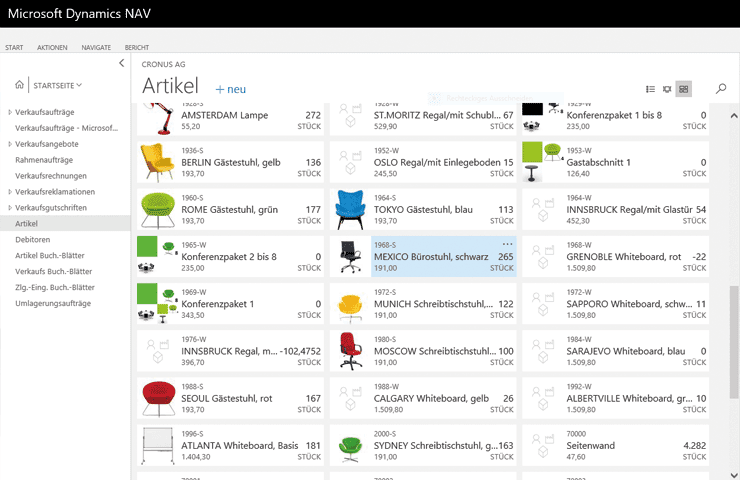The height and width of the screenshot is (480, 740).
Task: Expand the Verkaufsreklamationen tree node
Action: 10,191
